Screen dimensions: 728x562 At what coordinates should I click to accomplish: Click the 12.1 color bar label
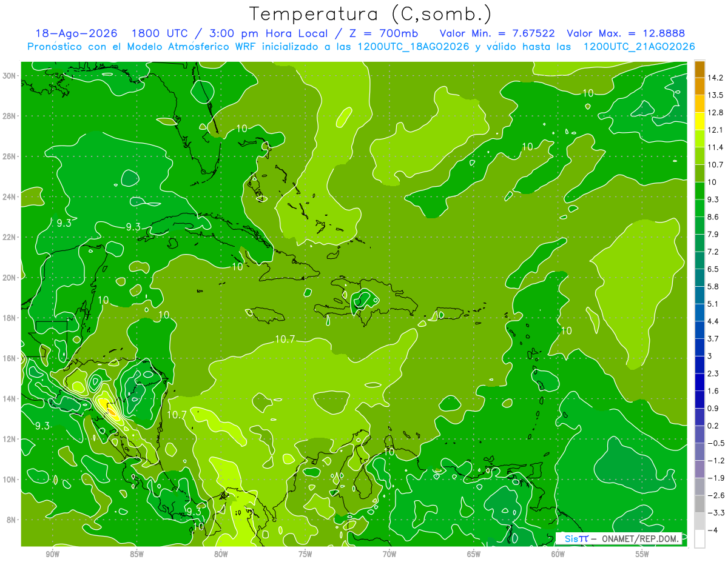[715, 130]
